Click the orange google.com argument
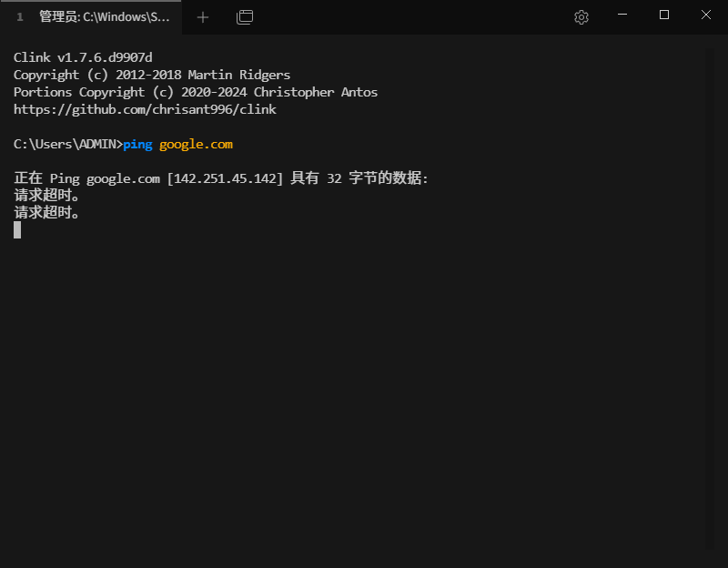Screen dimensions: 728x568 pyautogui.click(x=196, y=145)
